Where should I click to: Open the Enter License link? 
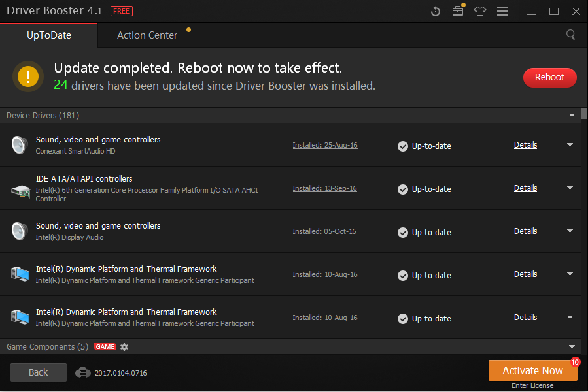(532, 385)
